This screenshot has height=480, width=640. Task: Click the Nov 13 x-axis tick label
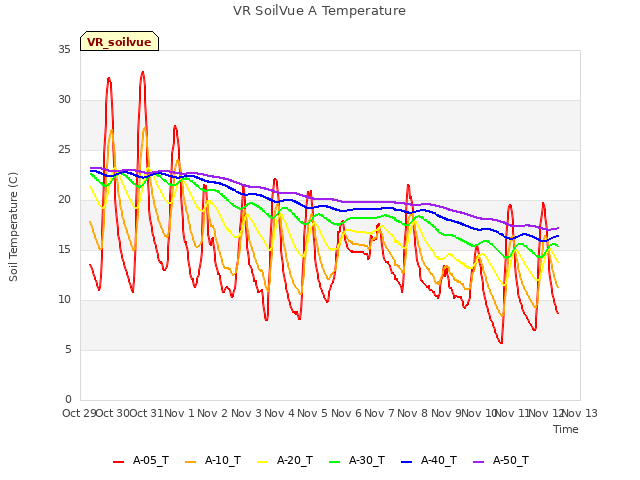[580, 413]
